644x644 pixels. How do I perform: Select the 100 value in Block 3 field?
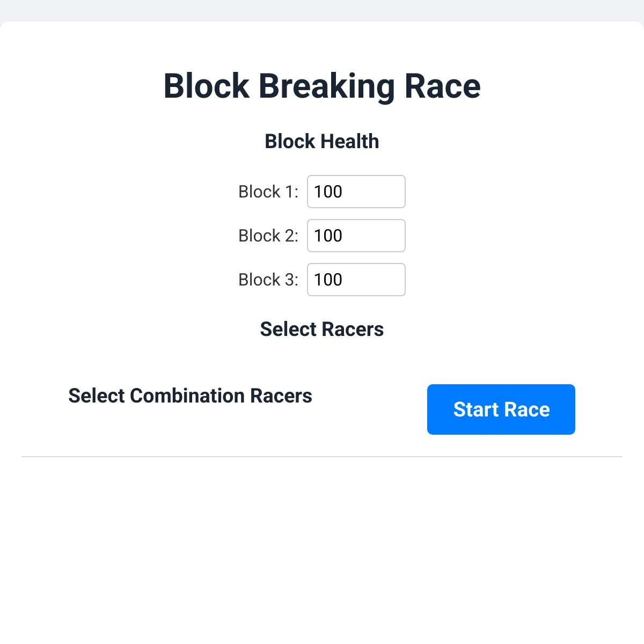pos(328,280)
